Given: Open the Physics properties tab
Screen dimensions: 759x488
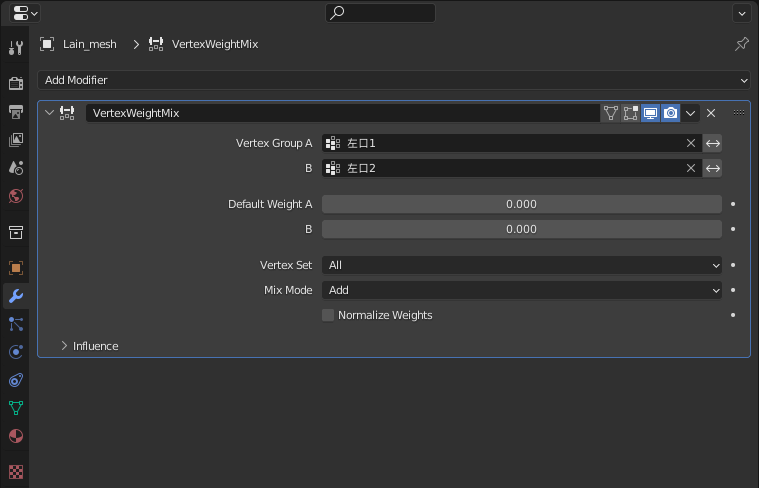Looking at the screenshot, I should point(15,352).
